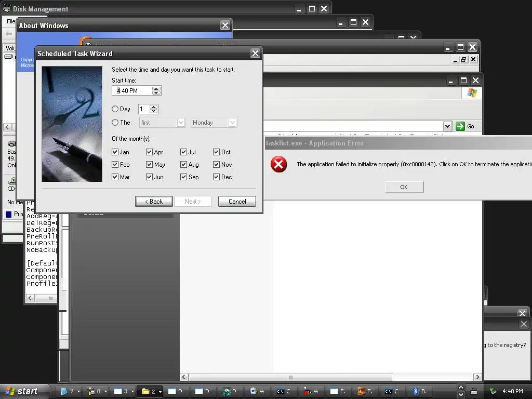Switch to second command prompt taskbar item
Screen dimensions: 532x399
[392, 391]
